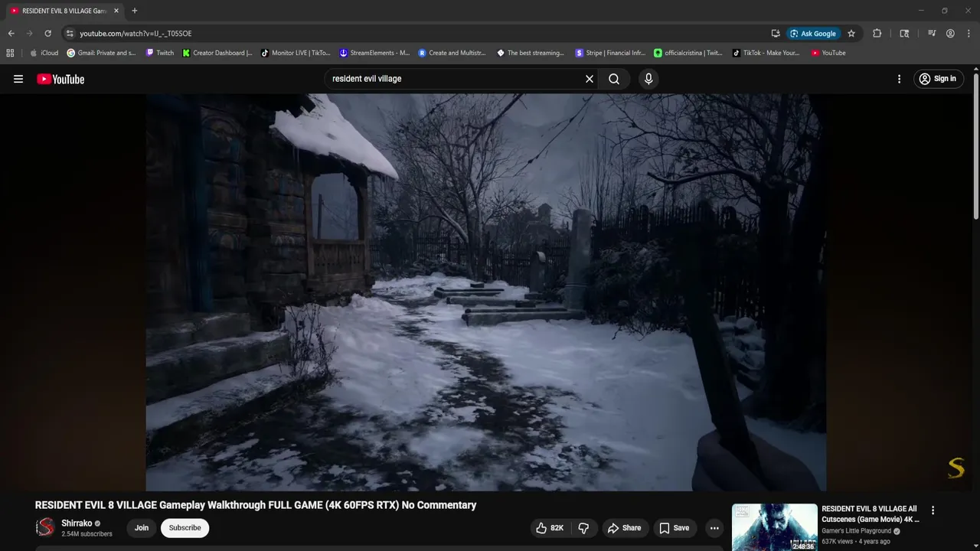Image resolution: width=980 pixels, height=551 pixels.
Task: Start voice search with microphone
Action: pos(648,79)
